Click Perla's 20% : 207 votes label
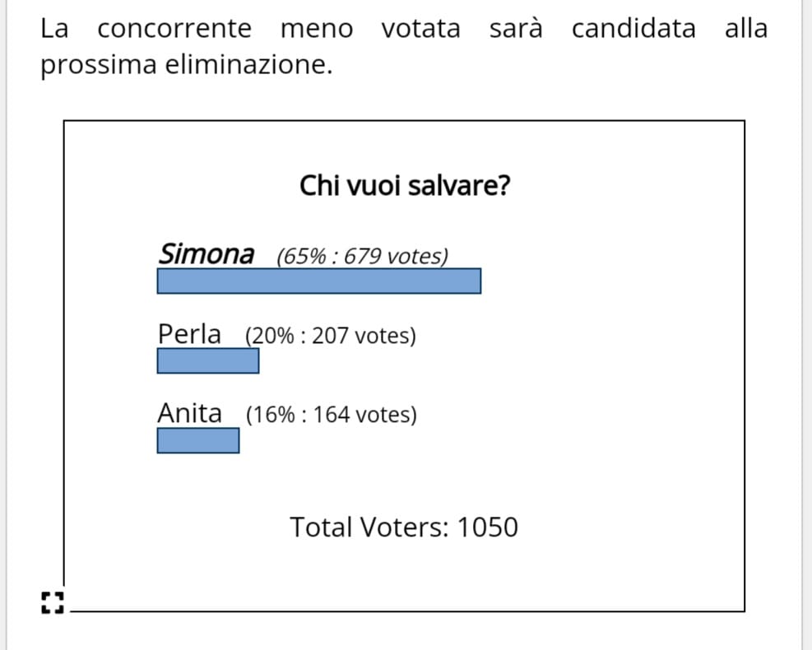This screenshot has width=812, height=650. click(x=331, y=337)
